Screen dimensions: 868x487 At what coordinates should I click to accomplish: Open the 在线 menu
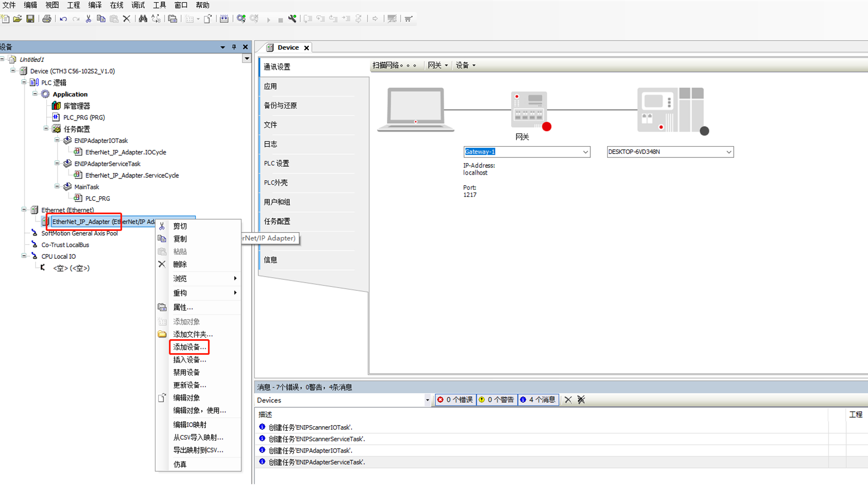coord(117,5)
